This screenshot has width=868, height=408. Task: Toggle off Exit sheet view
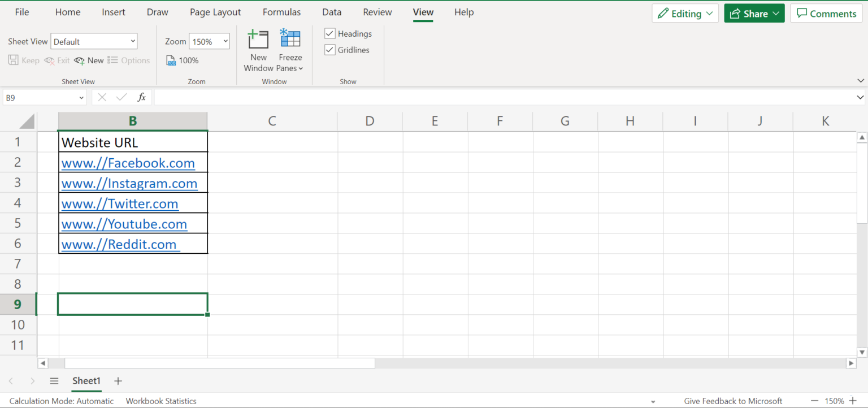[57, 60]
